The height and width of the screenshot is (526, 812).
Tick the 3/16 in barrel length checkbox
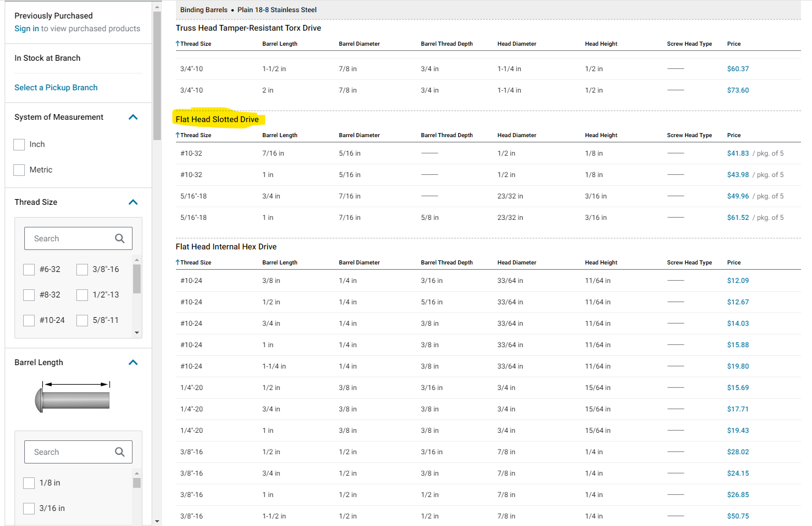[x=29, y=509]
